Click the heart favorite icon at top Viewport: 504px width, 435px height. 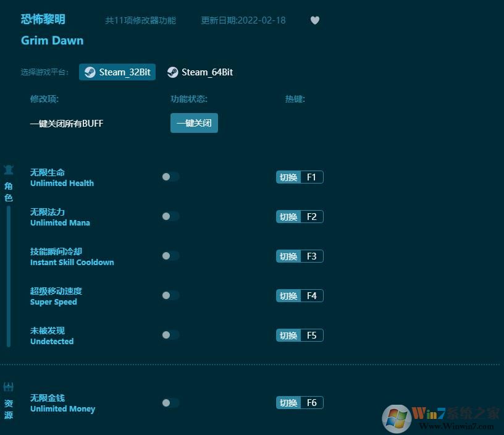(x=315, y=20)
